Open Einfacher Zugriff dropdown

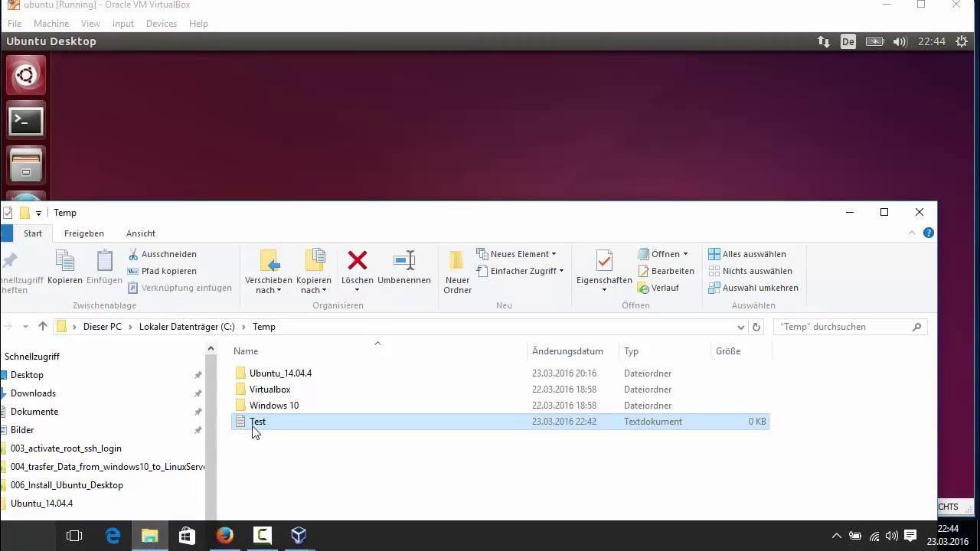point(521,271)
